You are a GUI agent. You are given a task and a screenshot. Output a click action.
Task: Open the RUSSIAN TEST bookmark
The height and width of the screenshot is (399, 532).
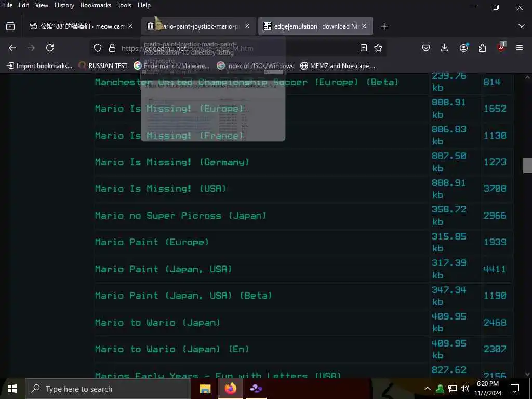[103, 66]
